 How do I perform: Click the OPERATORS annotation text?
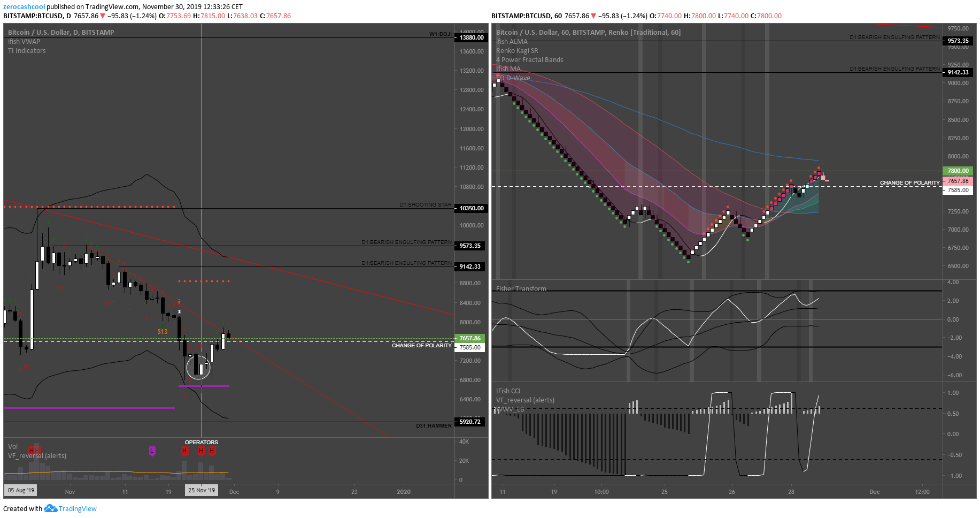point(202,442)
